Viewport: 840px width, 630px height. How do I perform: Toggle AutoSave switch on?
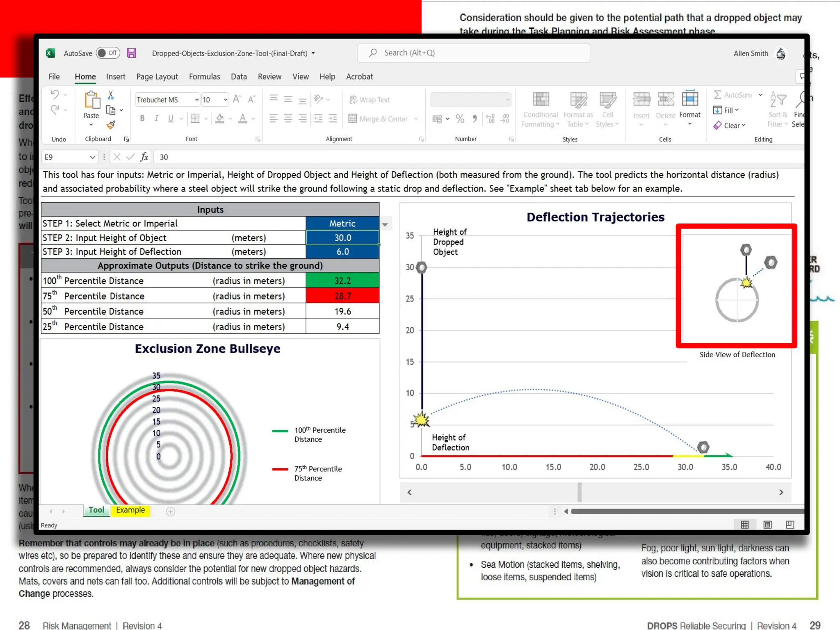tap(108, 53)
